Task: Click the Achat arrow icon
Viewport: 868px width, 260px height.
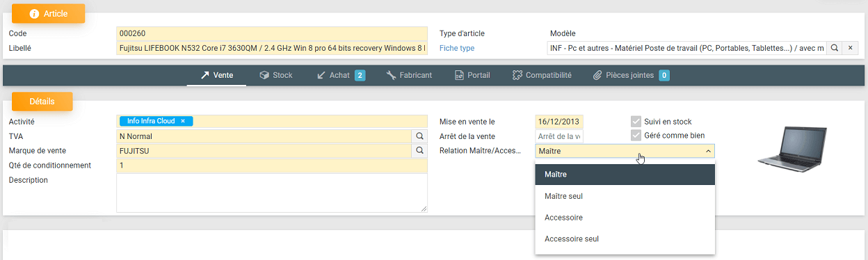Action: [x=321, y=75]
